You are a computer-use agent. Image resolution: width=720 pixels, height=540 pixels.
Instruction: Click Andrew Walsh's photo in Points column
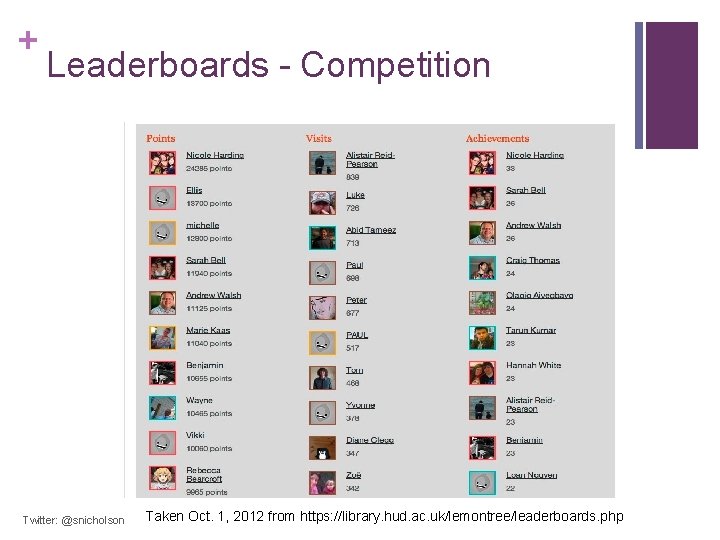[x=162, y=302]
